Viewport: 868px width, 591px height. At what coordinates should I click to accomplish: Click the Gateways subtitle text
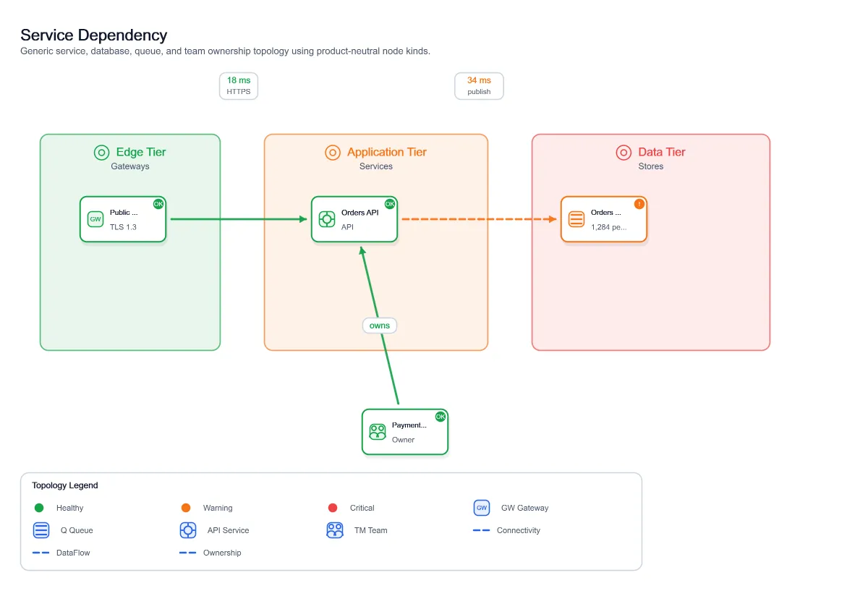pyautogui.click(x=130, y=166)
